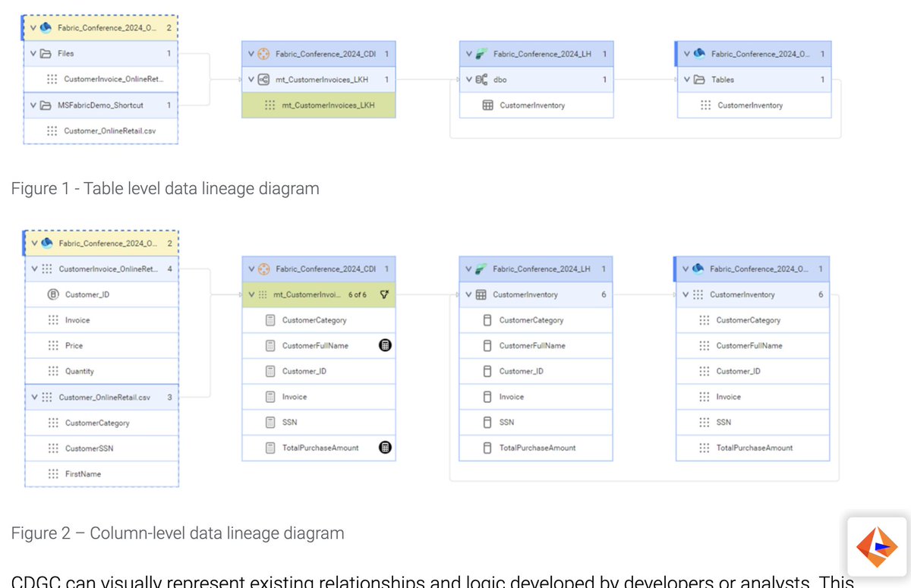
Task: Collapse the Tables folder in Figure 1
Action: click(x=686, y=80)
